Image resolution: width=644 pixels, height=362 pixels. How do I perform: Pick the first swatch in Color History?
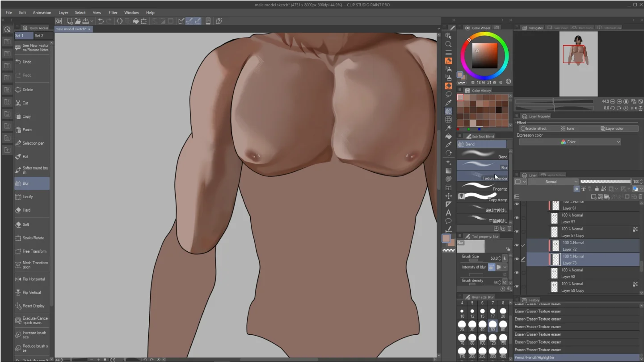click(460, 97)
